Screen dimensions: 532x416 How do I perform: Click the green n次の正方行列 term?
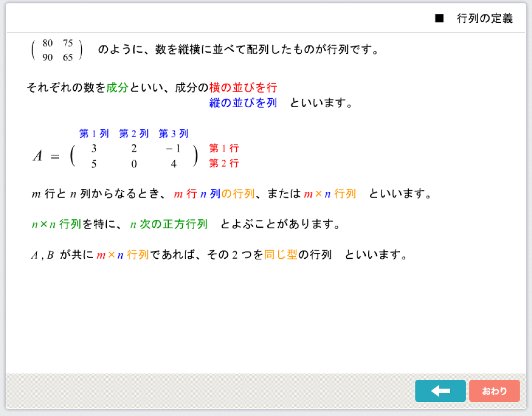pos(169,225)
